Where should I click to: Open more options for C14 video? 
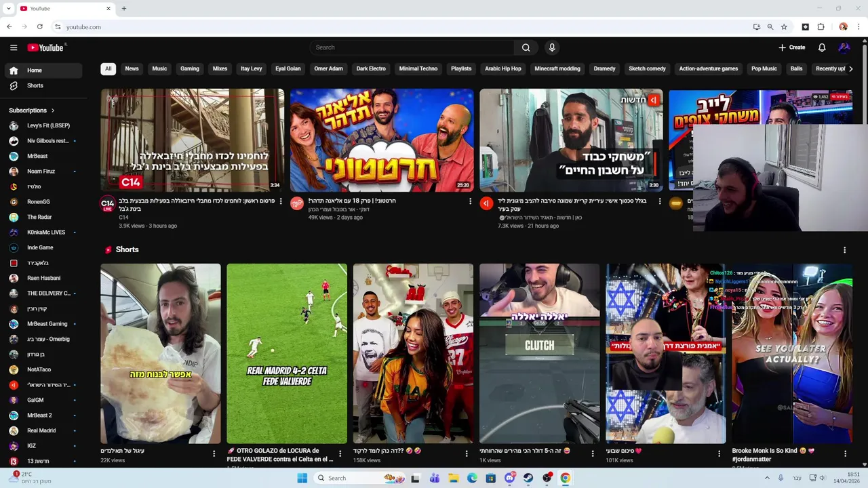(281, 201)
